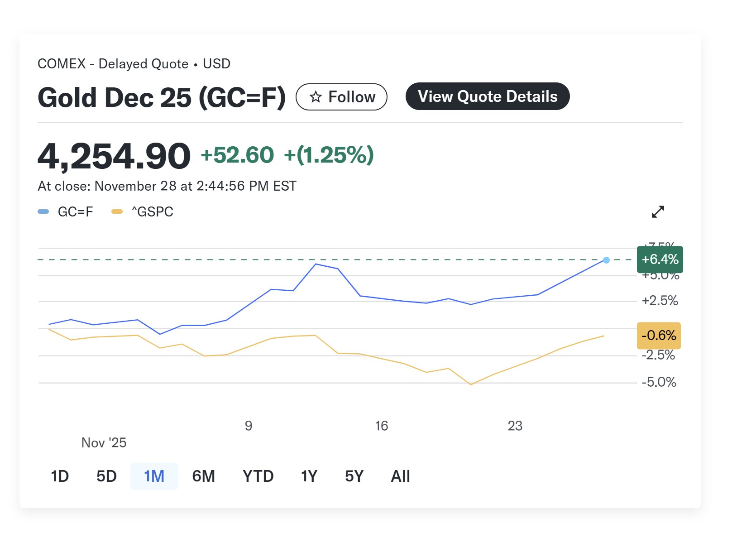Click the yellow -0.6% price badge

659,336
